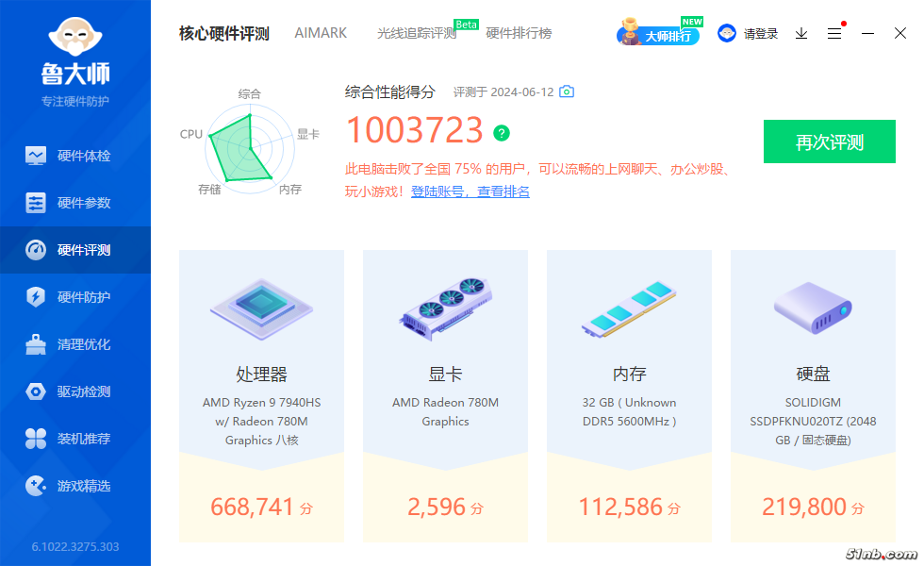The width and height of the screenshot is (924, 566).
Task: Click the memory stick illustration
Action: click(629, 309)
